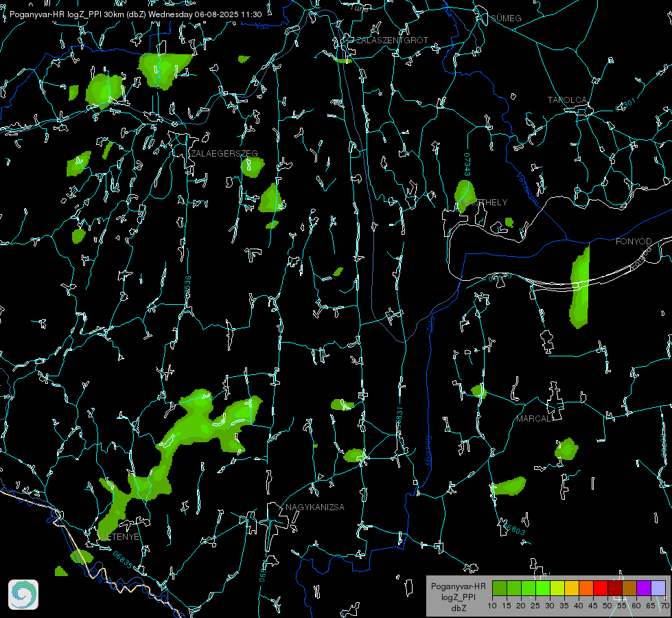Select the TAPOLCA town label
Viewport: 672px width, 618px height.
pos(568,100)
